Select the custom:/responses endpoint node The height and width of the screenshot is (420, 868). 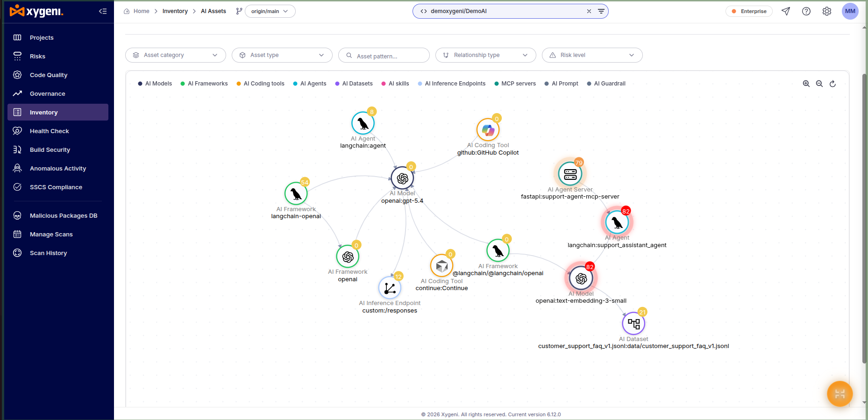point(390,288)
